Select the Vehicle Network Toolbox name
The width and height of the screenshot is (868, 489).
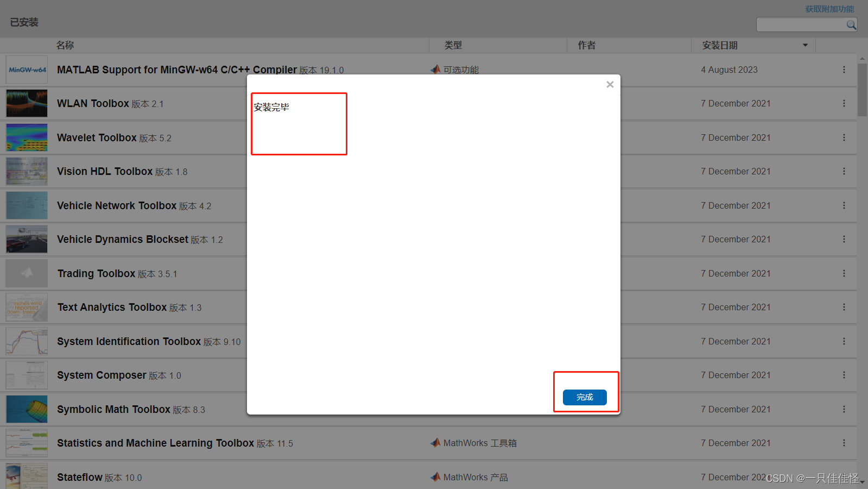(x=117, y=205)
